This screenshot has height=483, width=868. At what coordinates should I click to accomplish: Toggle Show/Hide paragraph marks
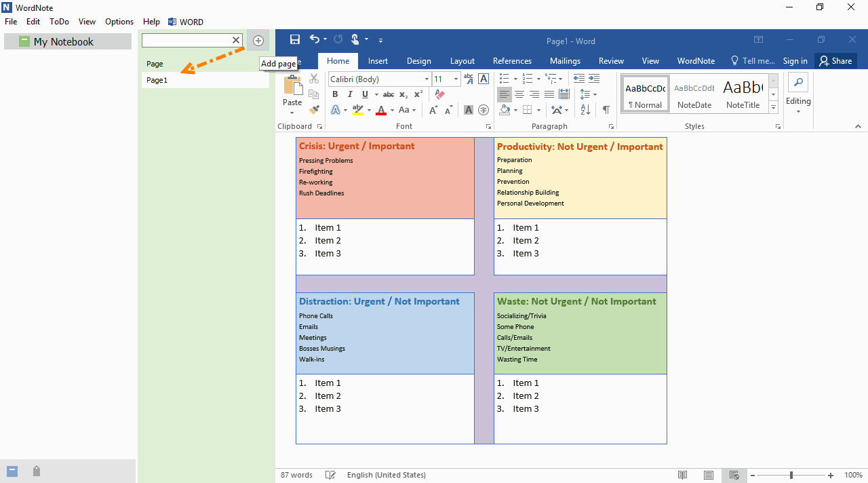[x=606, y=109]
